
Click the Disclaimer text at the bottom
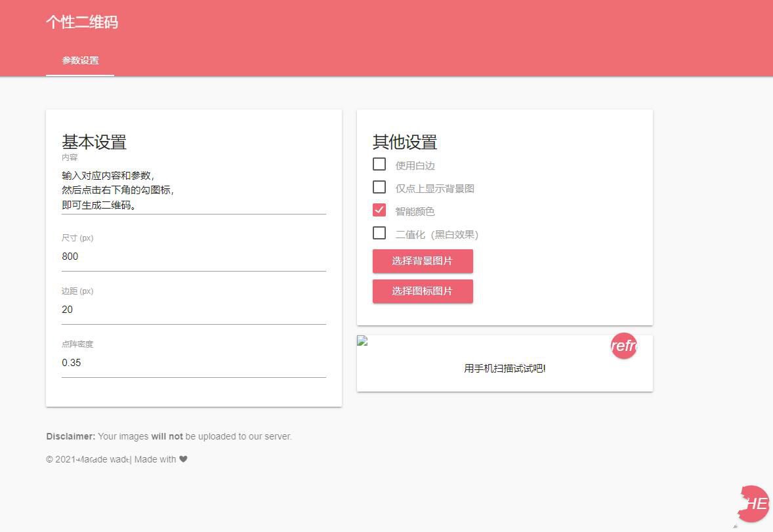click(169, 436)
